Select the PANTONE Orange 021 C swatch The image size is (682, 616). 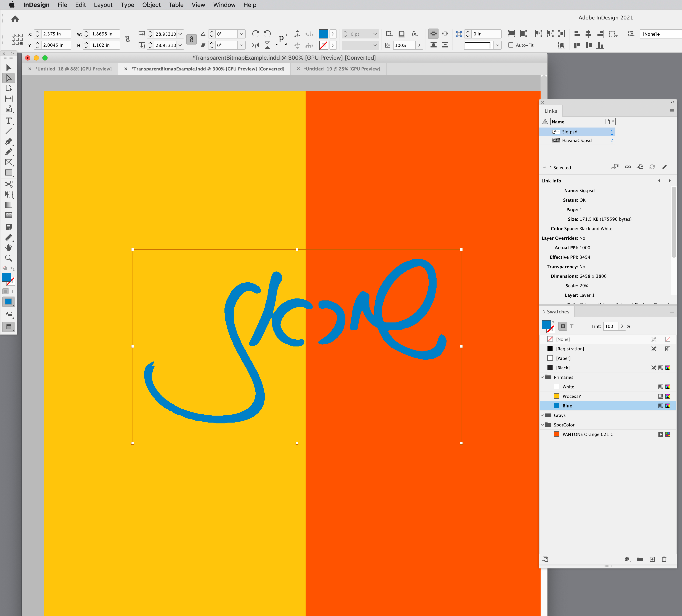(588, 434)
